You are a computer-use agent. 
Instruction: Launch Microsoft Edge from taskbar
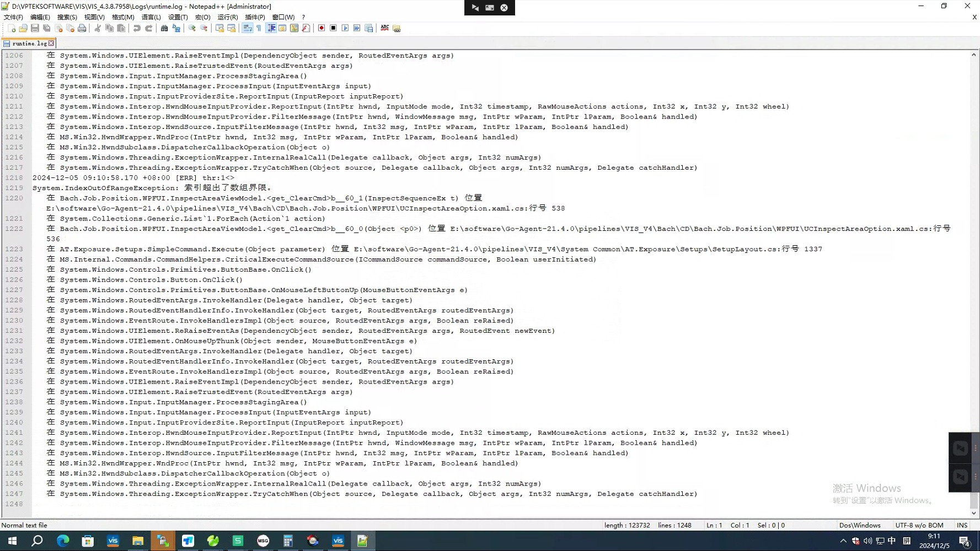63,541
